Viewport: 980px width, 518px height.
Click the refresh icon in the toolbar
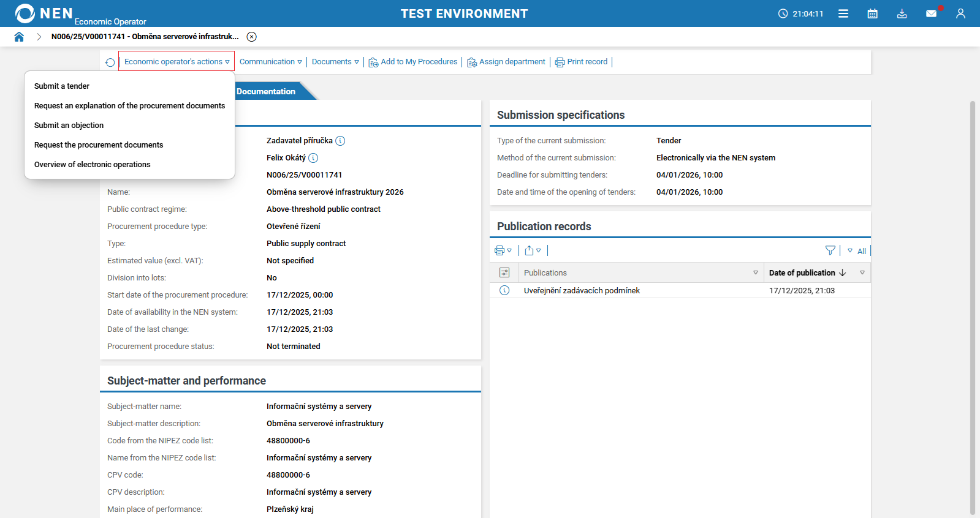(110, 62)
